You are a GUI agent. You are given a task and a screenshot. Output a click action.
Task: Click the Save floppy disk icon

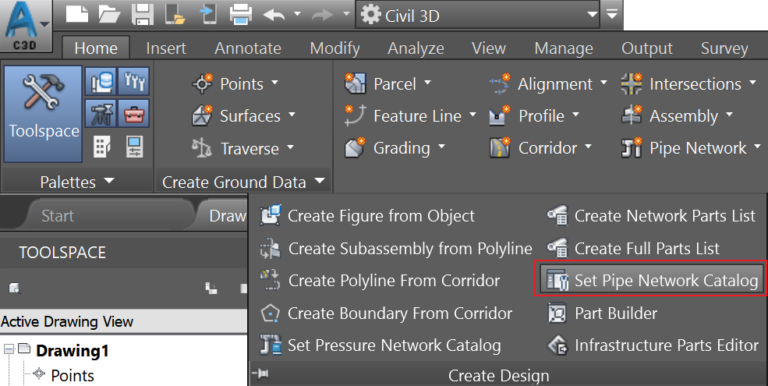tap(143, 14)
